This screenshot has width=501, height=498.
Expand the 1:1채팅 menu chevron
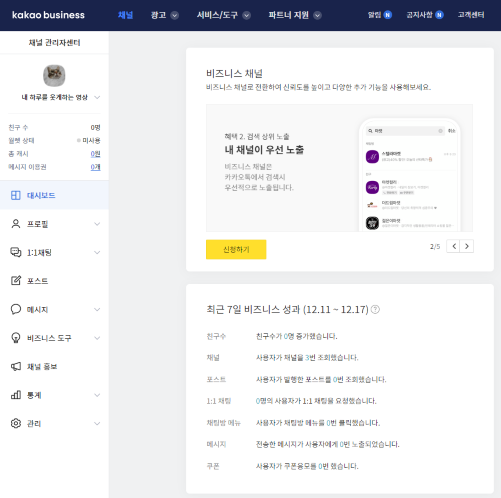[x=97, y=252]
